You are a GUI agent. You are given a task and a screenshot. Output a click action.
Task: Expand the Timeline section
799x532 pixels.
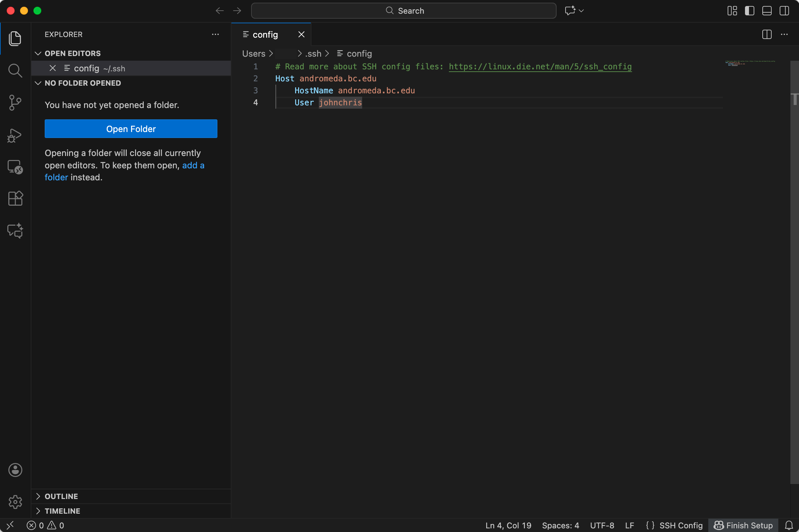pos(62,511)
